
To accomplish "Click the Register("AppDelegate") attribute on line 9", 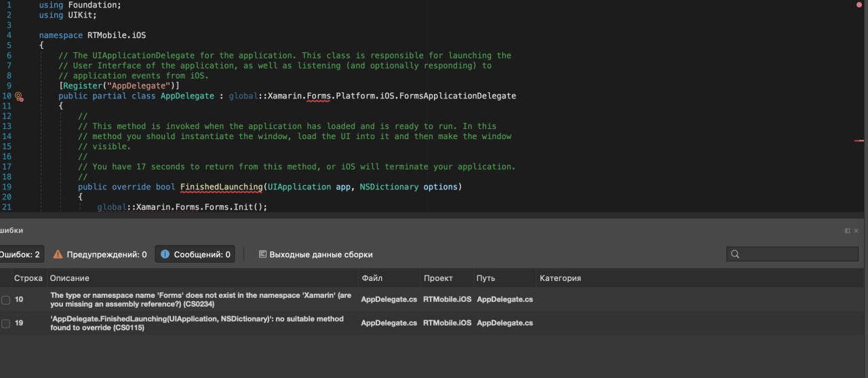I will pos(119,86).
